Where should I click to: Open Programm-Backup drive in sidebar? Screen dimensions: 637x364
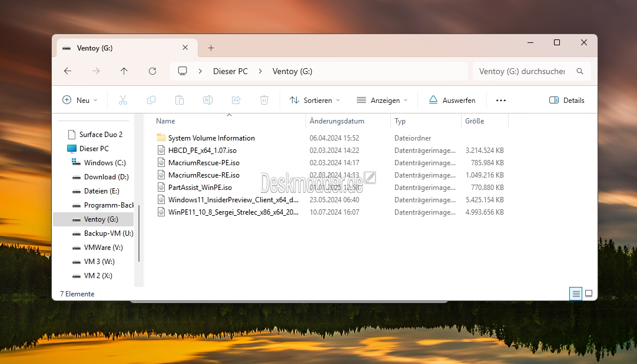point(109,205)
